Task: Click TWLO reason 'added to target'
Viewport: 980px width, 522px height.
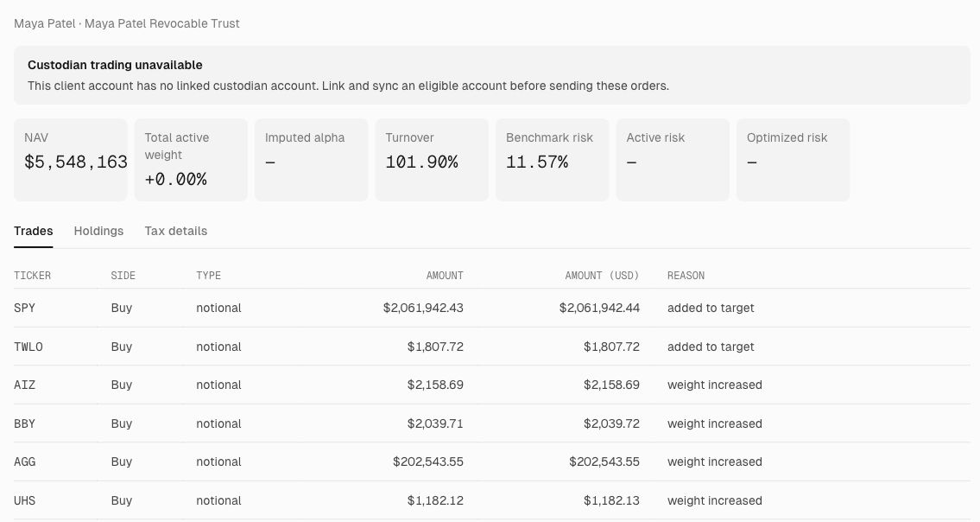Action: coord(711,347)
